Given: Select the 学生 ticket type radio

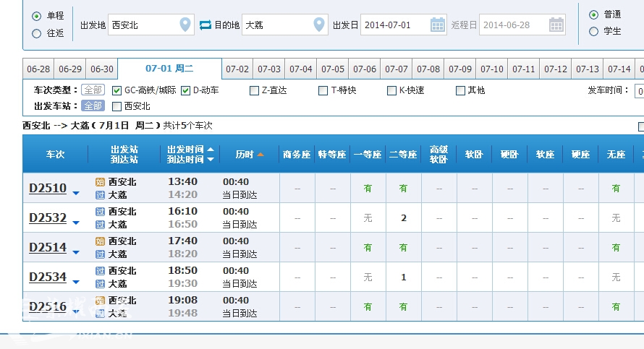Looking at the screenshot, I should [x=593, y=32].
